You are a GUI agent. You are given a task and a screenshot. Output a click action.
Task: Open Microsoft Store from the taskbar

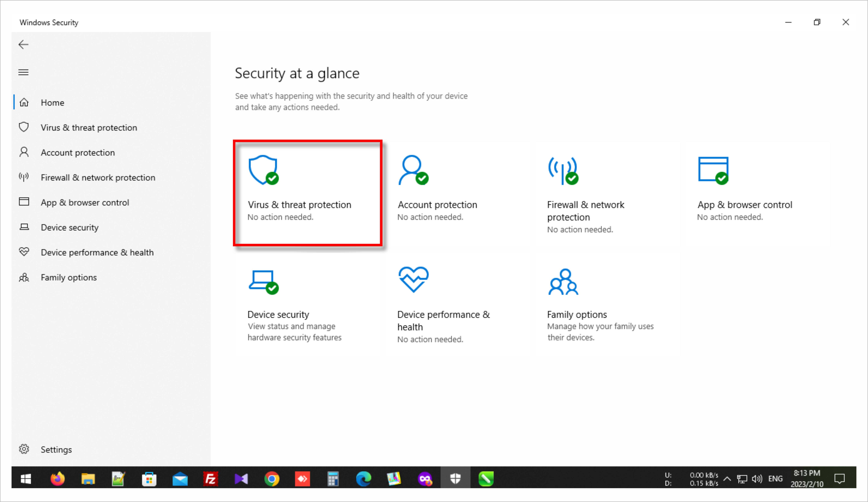(x=149, y=479)
